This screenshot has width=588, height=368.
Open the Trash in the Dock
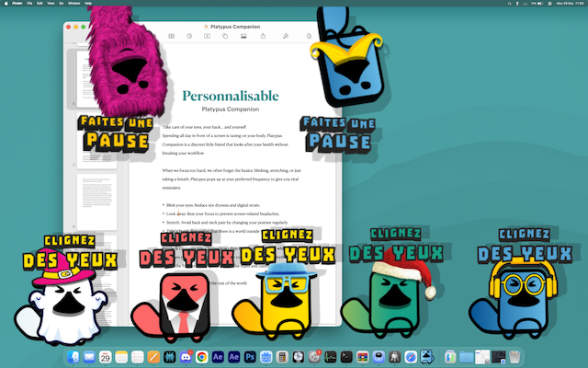515,356
